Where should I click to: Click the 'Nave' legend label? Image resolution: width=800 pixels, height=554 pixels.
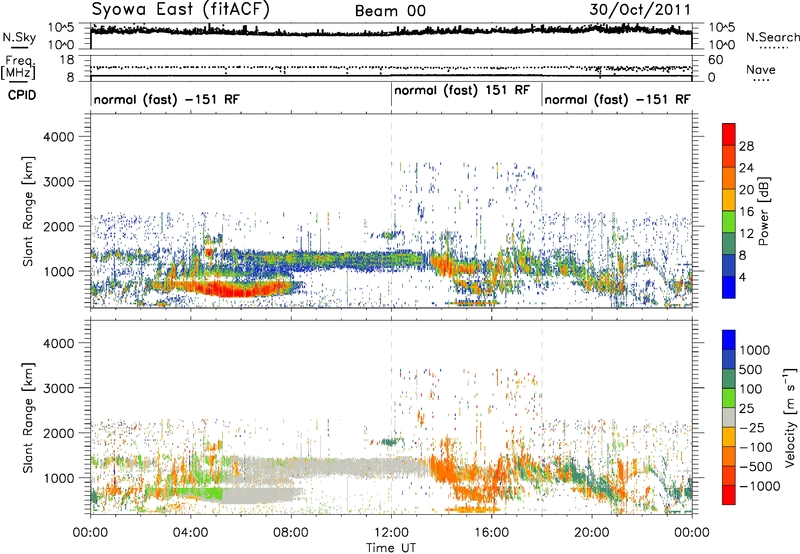[x=761, y=70]
